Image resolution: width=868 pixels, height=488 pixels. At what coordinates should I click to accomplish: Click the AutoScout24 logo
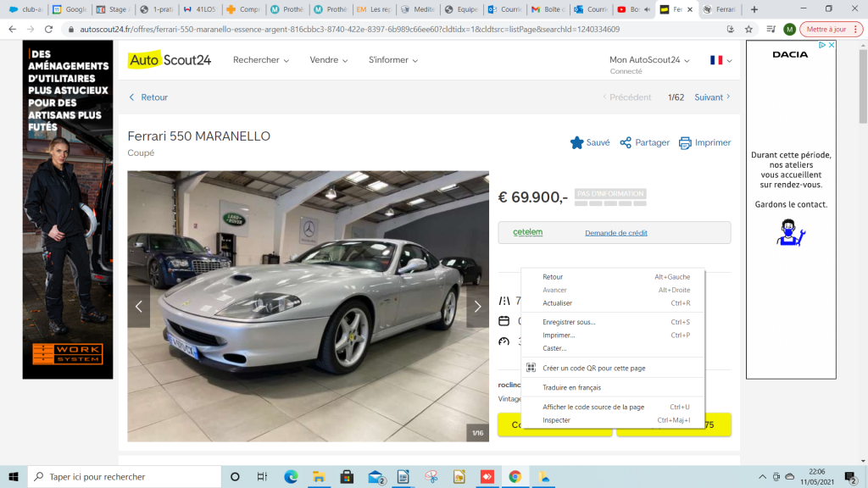(170, 60)
